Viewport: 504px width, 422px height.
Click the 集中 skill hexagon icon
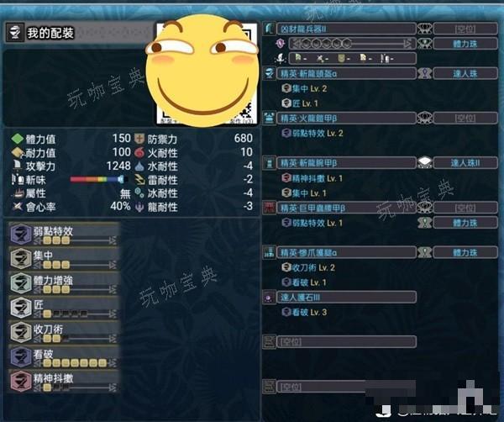pos(20,259)
